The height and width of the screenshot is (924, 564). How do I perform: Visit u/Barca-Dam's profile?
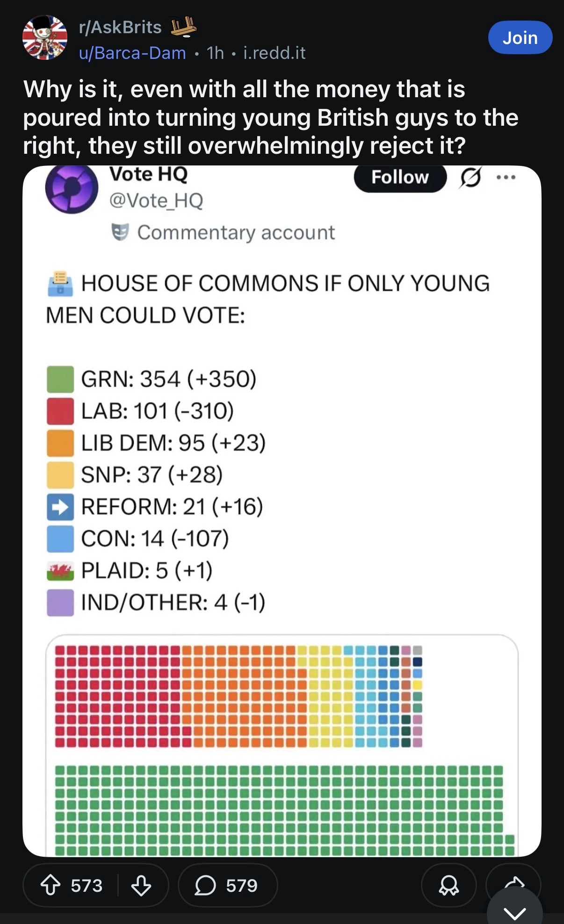click(x=133, y=53)
